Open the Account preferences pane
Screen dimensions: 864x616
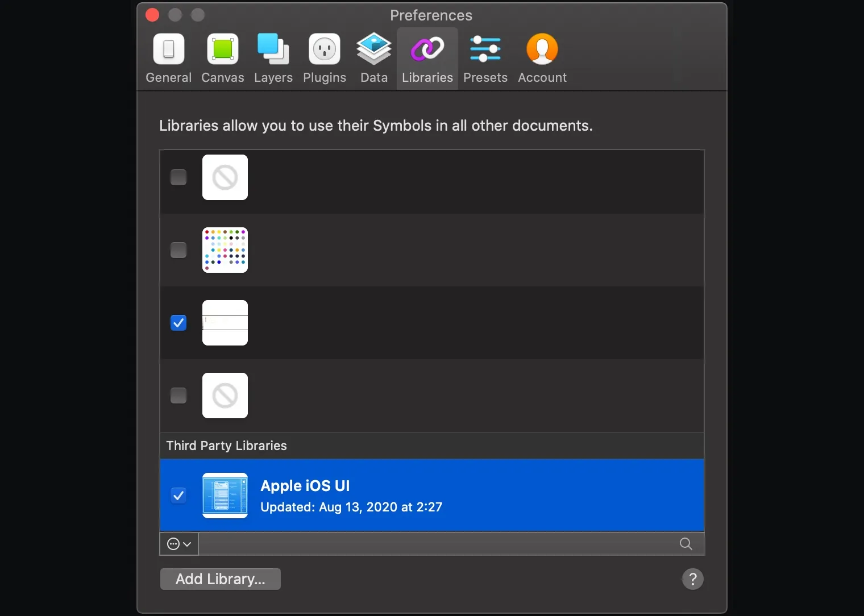[x=541, y=59]
